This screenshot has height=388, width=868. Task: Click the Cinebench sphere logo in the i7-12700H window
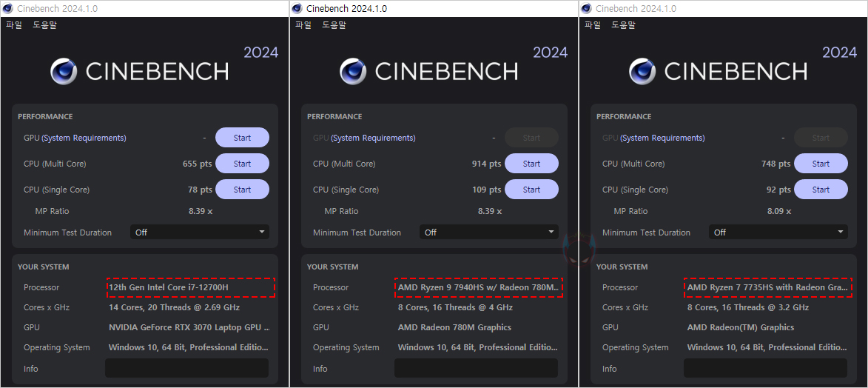tap(64, 71)
